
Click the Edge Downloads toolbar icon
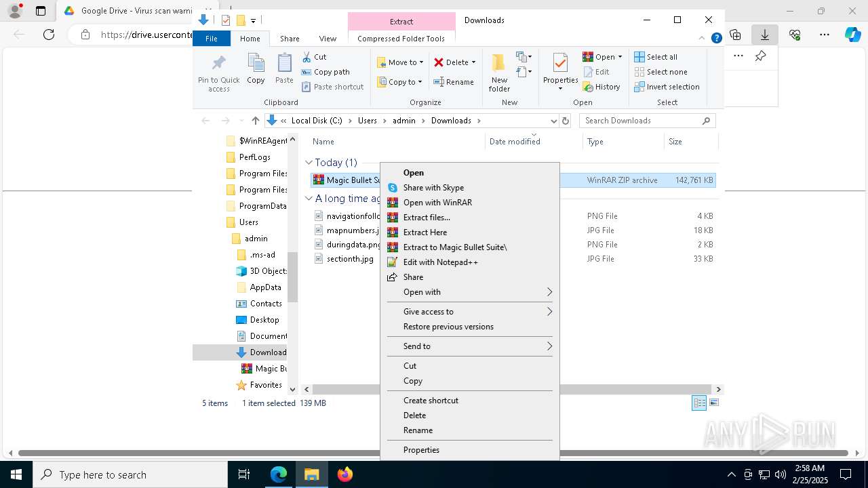(x=765, y=35)
